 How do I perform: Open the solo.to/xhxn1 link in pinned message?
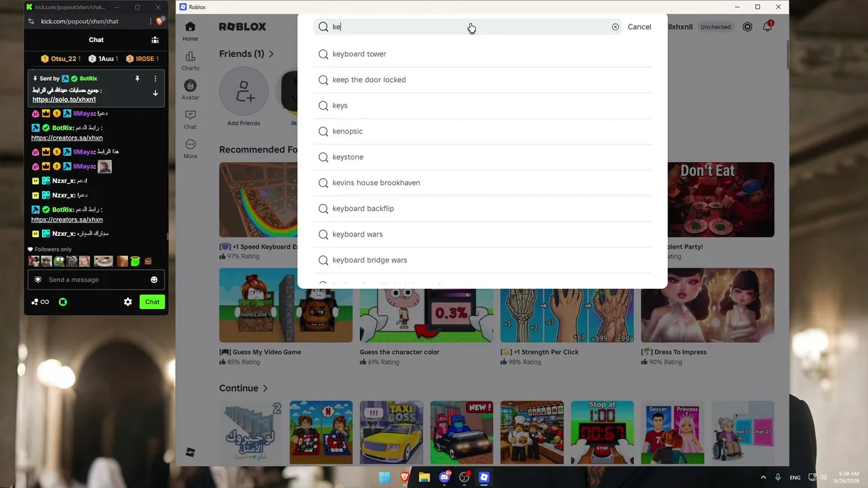(x=64, y=100)
